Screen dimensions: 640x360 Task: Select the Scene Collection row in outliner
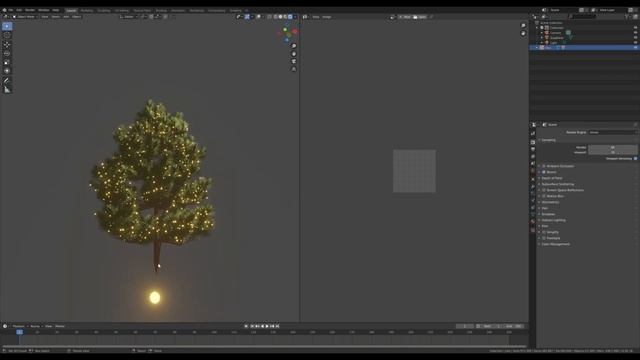point(584,23)
